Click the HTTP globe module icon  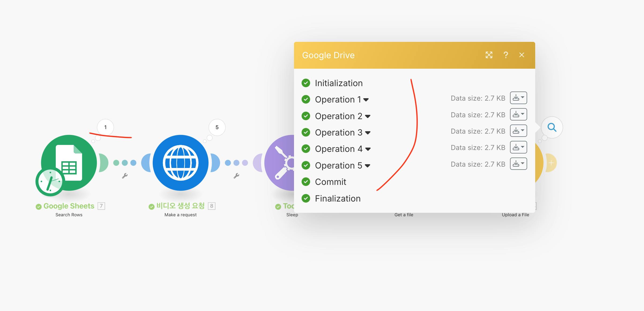(x=180, y=163)
